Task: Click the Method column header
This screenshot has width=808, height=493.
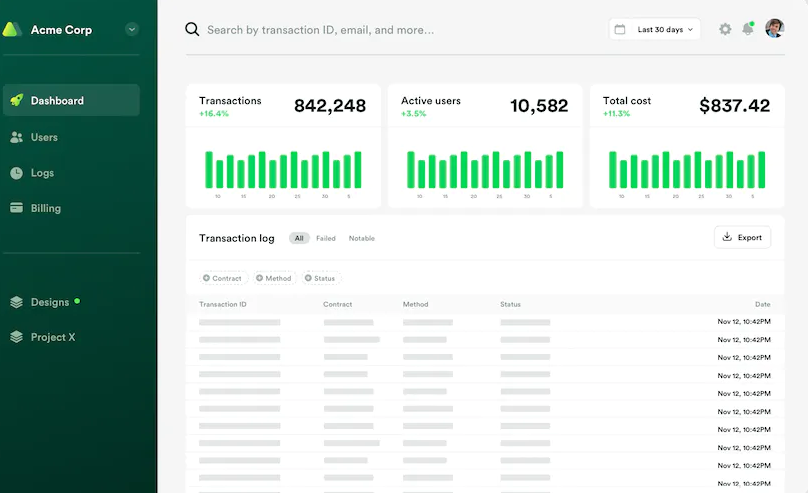Action: tap(415, 304)
